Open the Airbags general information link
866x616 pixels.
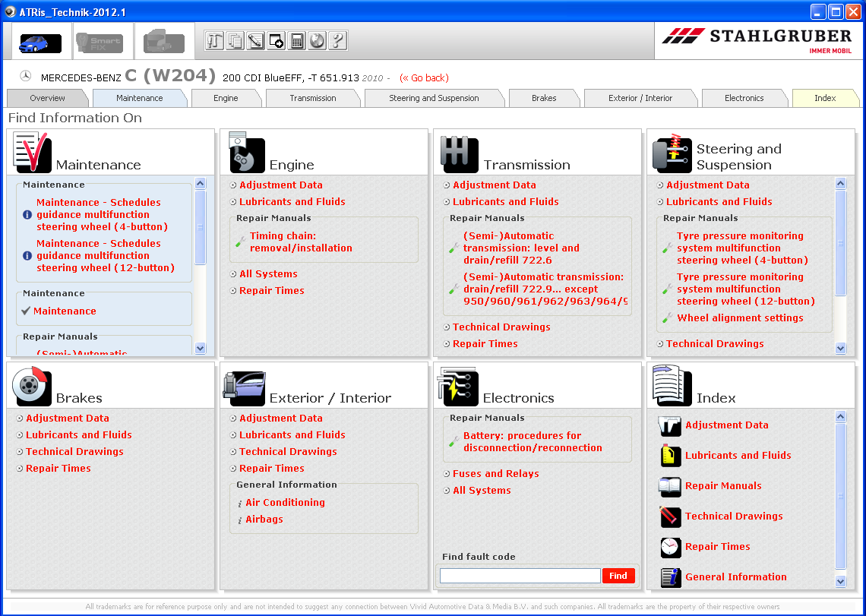click(x=264, y=520)
